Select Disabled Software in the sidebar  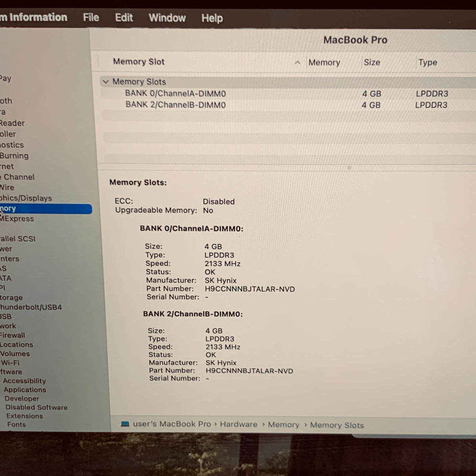[x=36, y=407]
